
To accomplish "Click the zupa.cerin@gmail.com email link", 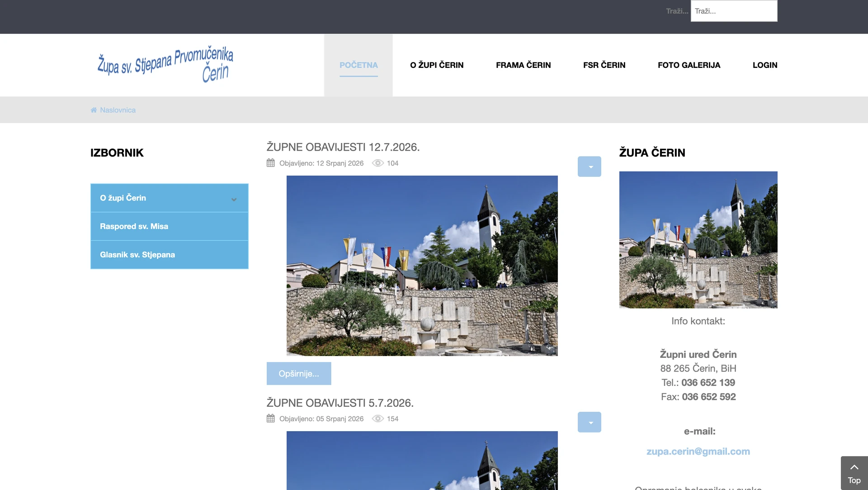I will coord(698,451).
